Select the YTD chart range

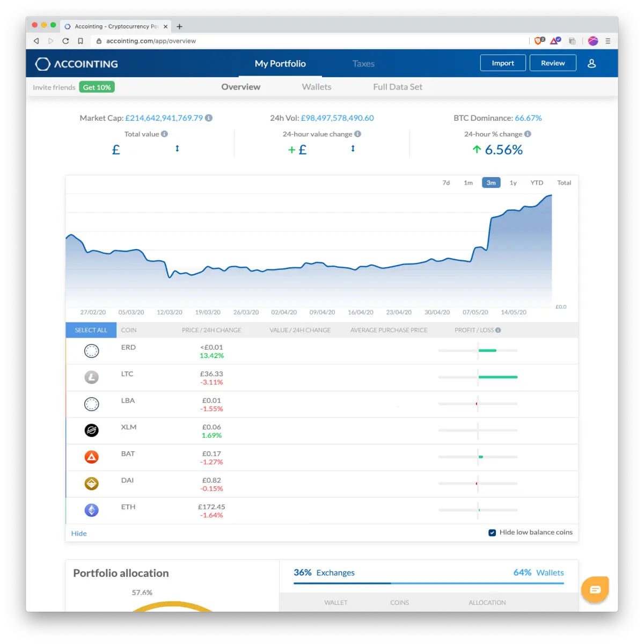click(x=537, y=183)
